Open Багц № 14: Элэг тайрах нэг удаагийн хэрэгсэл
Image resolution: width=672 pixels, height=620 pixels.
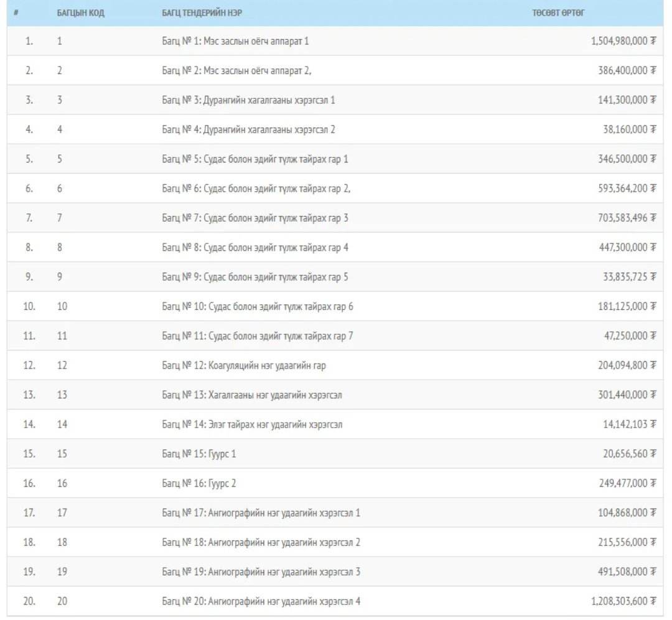pos(252,425)
